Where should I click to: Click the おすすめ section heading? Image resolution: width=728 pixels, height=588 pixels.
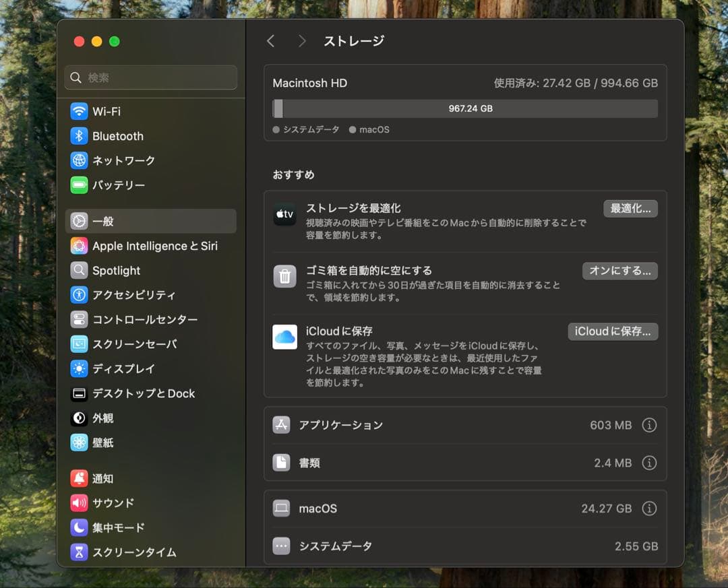coord(293,175)
